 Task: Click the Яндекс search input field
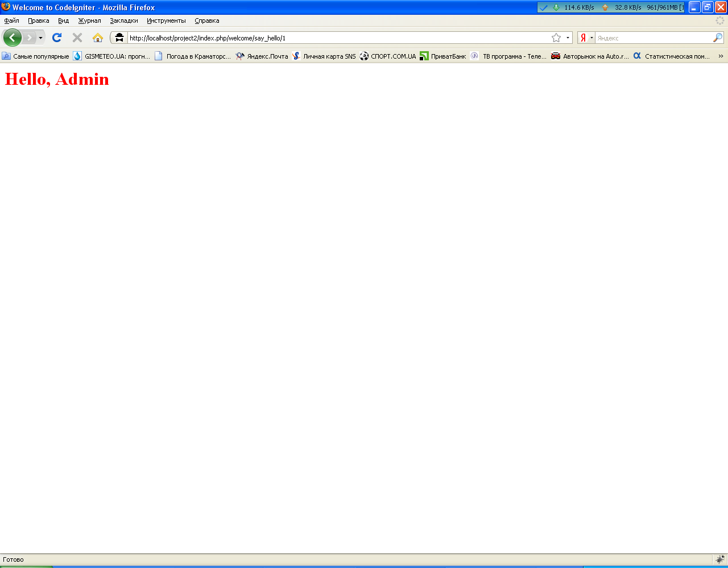click(654, 38)
